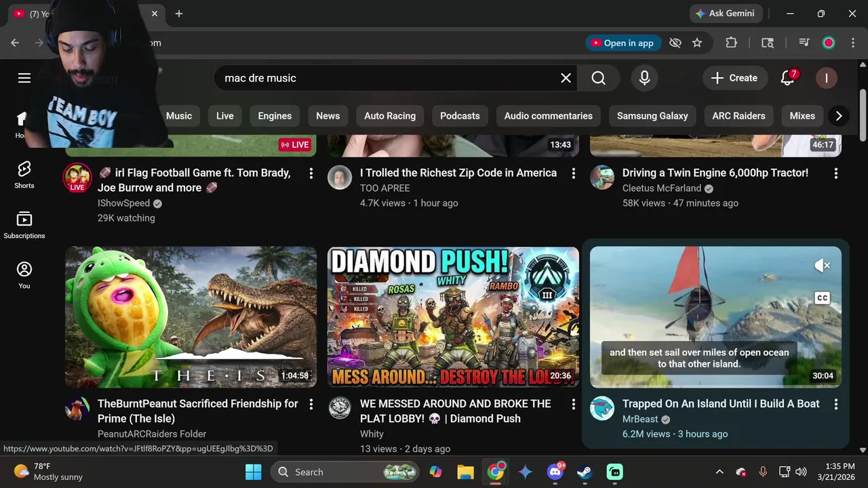Select the ARC Raiders chip
This screenshot has width=868, height=488.
pos(738,116)
